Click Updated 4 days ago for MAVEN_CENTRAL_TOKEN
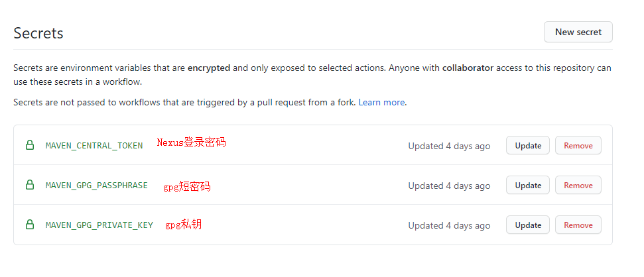The width and height of the screenshot is (644, 277). (x=449, y=146)
